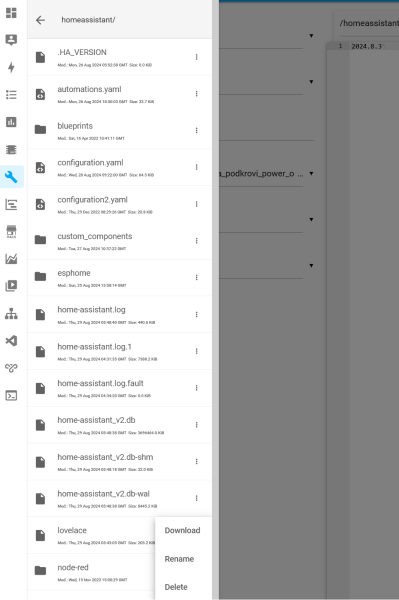
Task: Open the HACS store icon in sidebar
Action: (11, 231)
